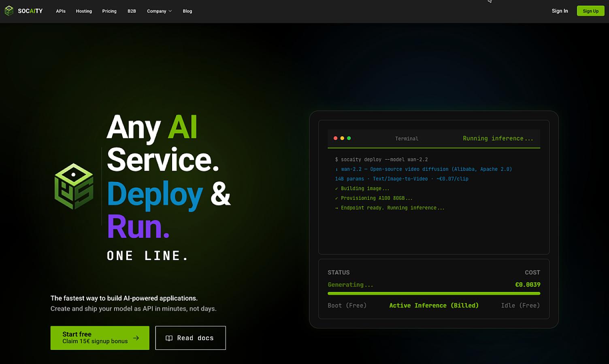Click the book icon on Read docs
This screenshot has width=609, height=364.
coord(169,338)
